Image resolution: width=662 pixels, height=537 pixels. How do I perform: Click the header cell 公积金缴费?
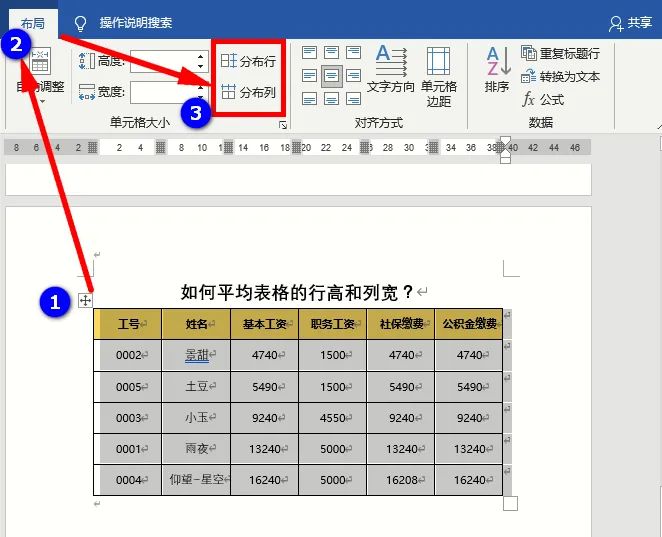[469, 324]
